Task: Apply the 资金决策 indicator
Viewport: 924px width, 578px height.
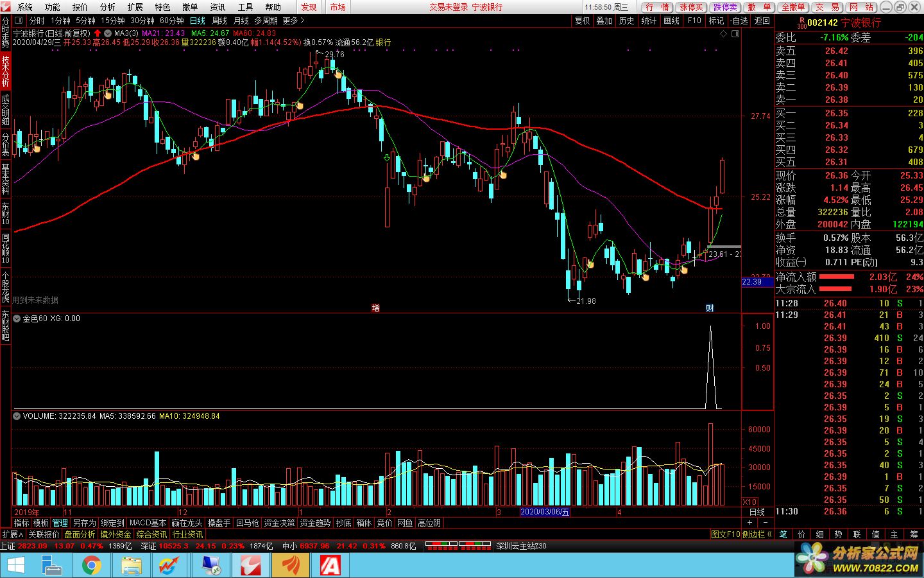Action: (x=279, y=523)
